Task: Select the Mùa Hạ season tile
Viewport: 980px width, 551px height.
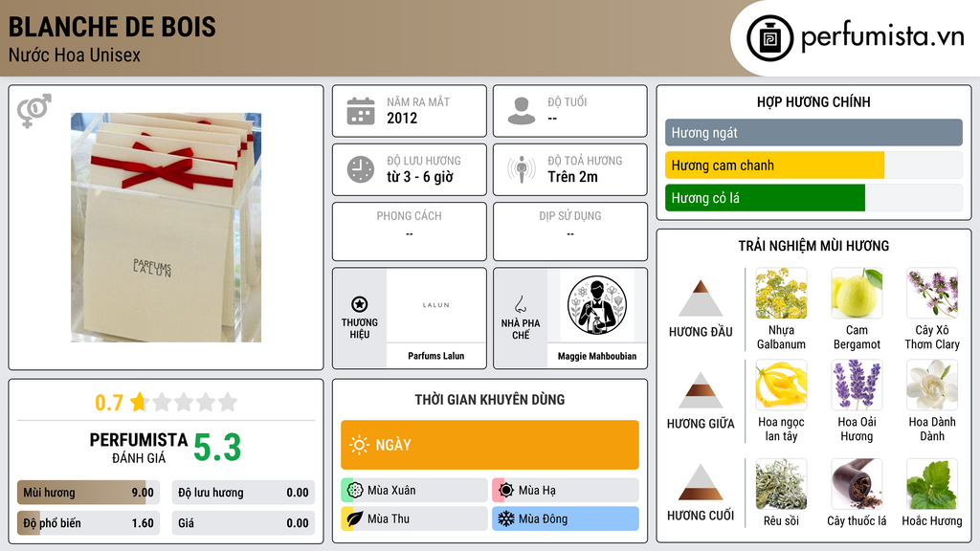Action: click(x=566, y=490)
